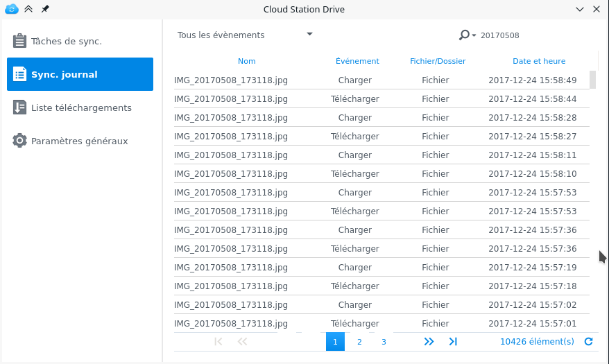The width and height of the screenshot is (609, 364).
Task: Refresh the journal list
Action: click(x=588, y=342)
